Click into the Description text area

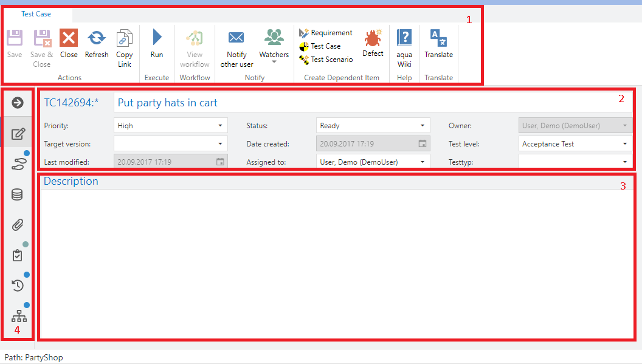point(336,261)
